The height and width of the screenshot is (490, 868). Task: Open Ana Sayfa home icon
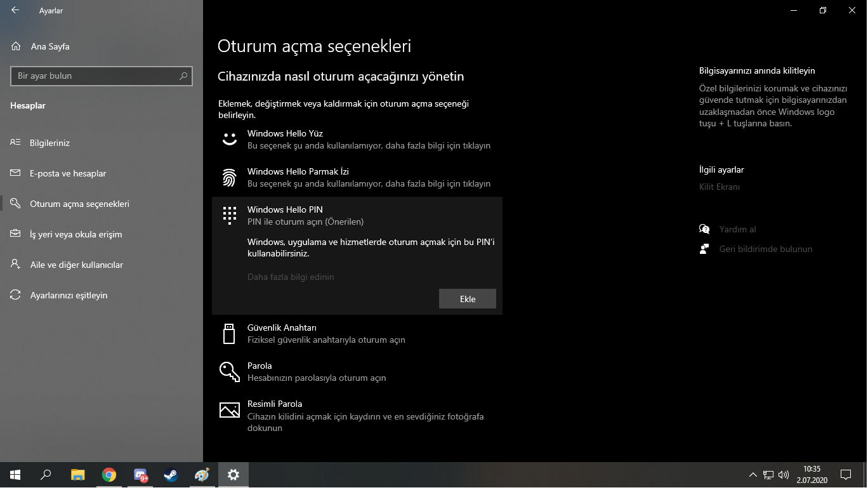(x=16, y=46)
